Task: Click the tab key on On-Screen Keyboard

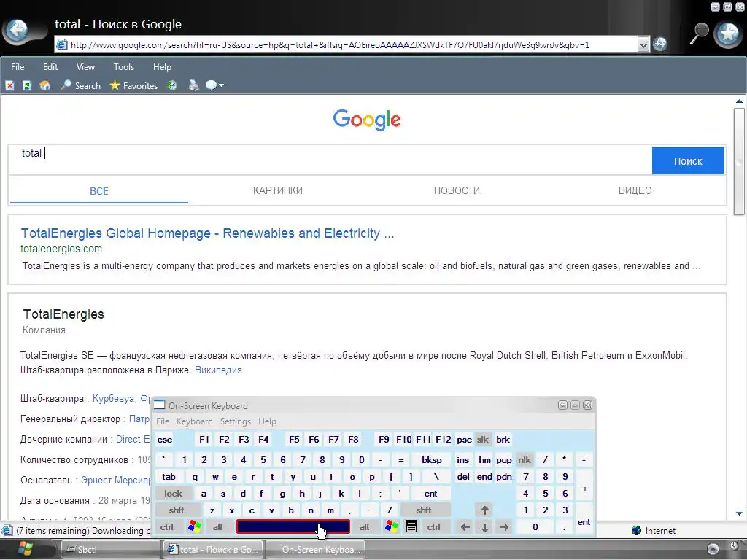Action: (x=169, y=477)
